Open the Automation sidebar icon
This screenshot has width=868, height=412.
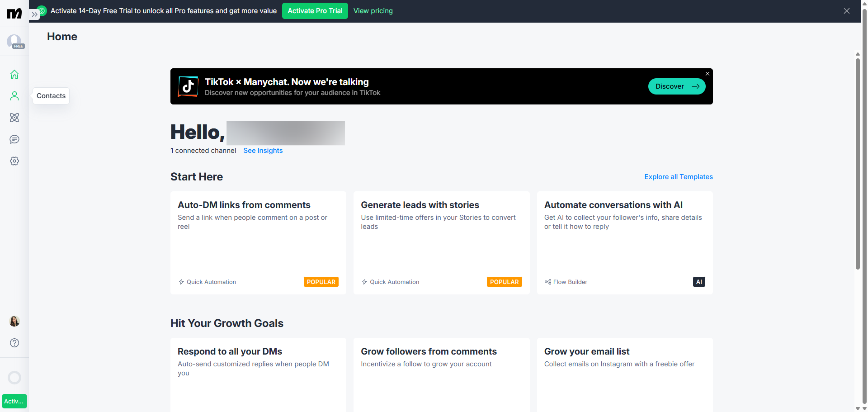click(14, 118)
